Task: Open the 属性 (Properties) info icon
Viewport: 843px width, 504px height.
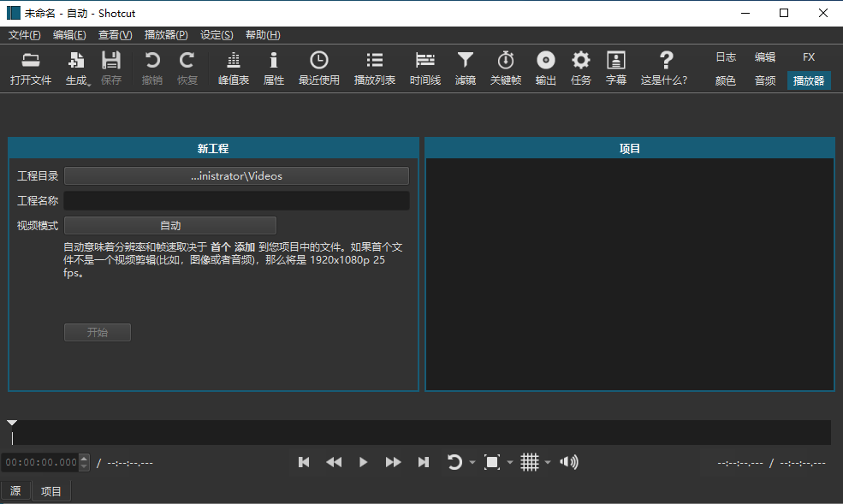Action: [274, 68]
